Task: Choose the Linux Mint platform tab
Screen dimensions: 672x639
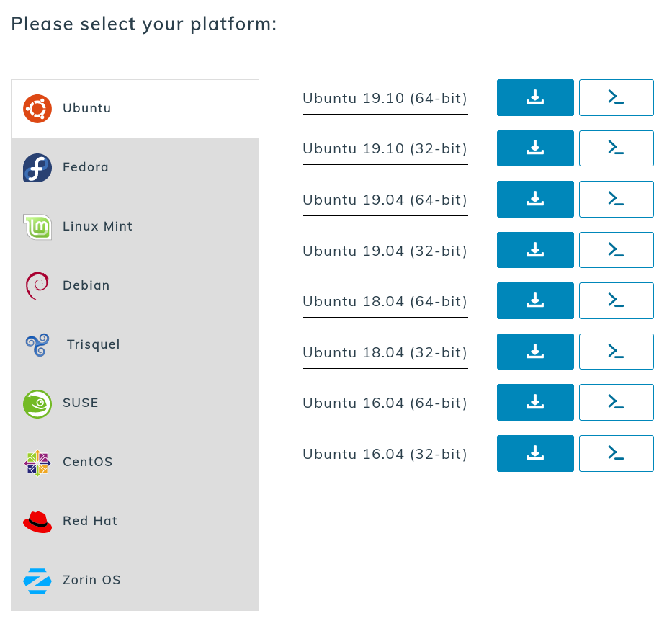Action: coord(135,227)
